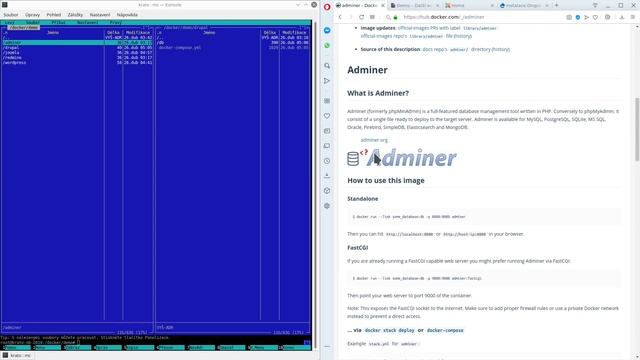The width and height of the screenshot is (640, 360).
Task: Click the docker stack deploy link
Action: click(389, 330)
